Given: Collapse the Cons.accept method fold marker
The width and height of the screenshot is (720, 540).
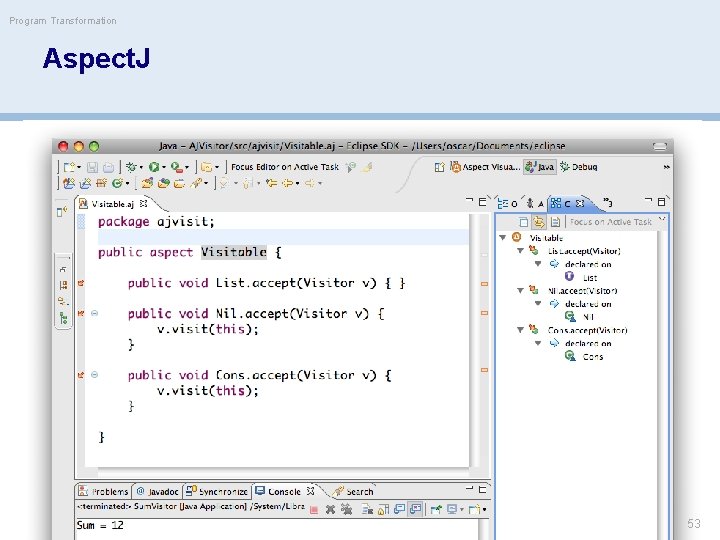Looking at the screenshot, I should 95,375.
